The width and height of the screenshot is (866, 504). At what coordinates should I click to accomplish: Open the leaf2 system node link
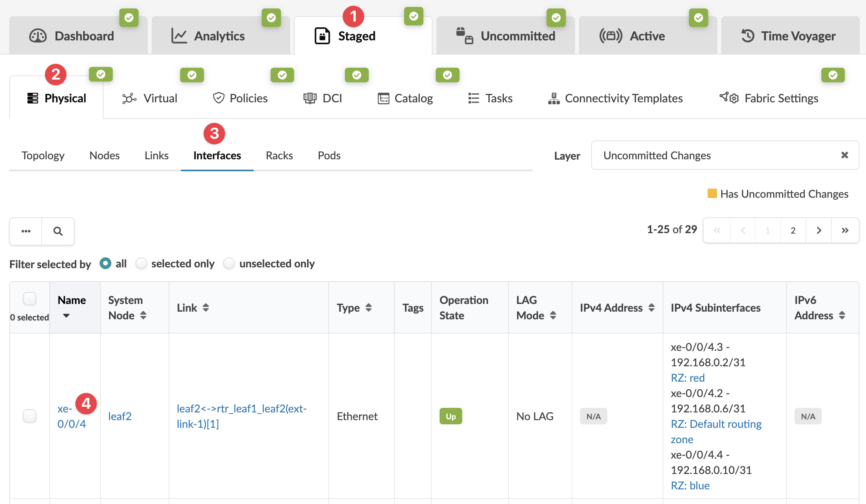coord(120,416)
